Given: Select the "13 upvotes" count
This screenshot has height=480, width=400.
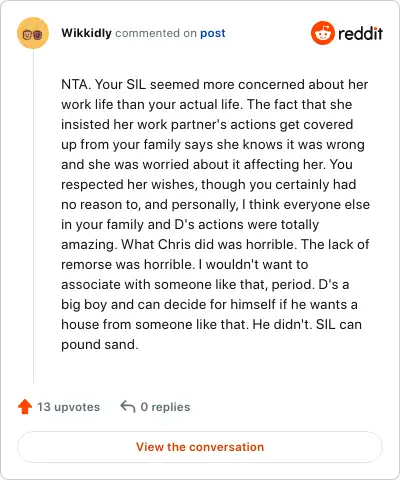Looking at the screenshot, I should (68, 407).
